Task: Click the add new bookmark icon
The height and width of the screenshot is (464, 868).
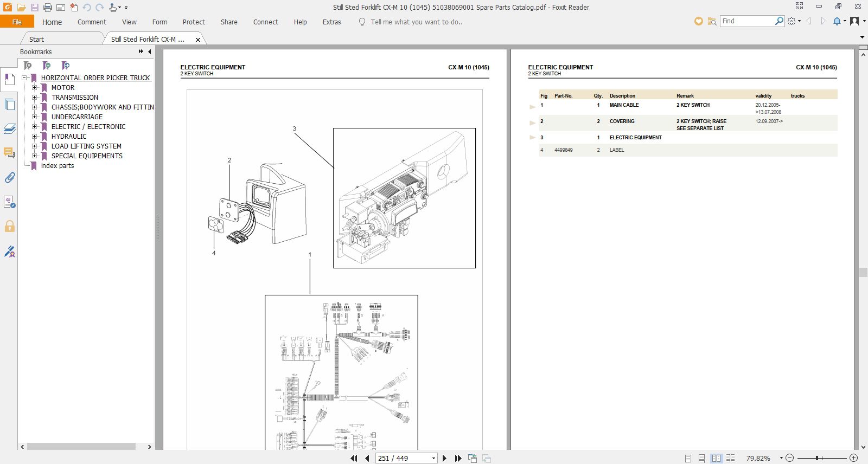Action: click(x=47, y=66)
